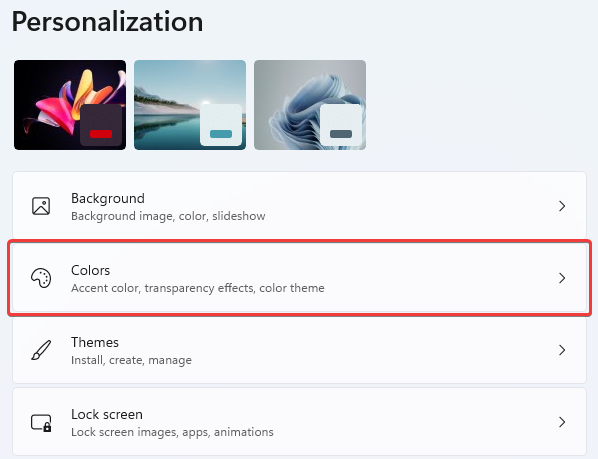Expand Themes settings chevron arrow

562,350
